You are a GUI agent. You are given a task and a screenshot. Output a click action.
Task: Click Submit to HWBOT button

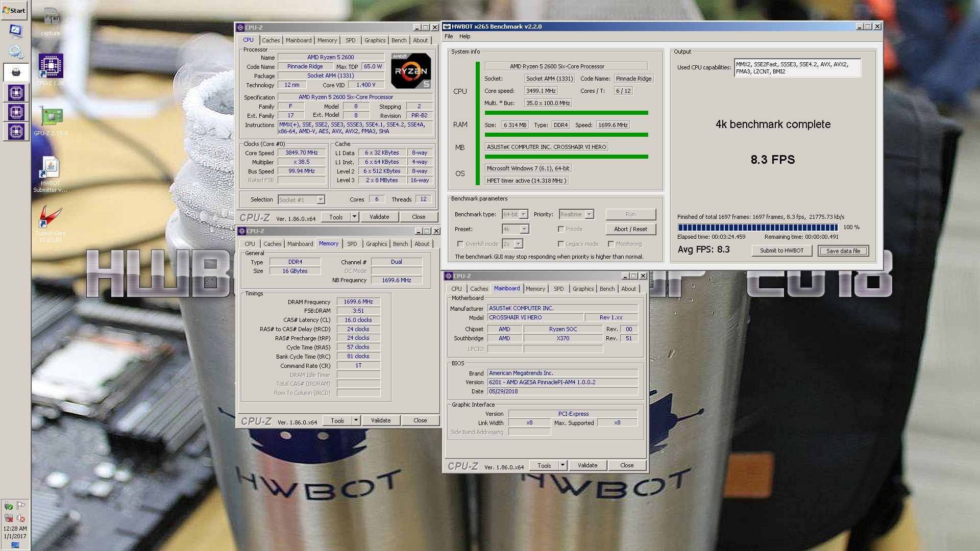[781, 251]
